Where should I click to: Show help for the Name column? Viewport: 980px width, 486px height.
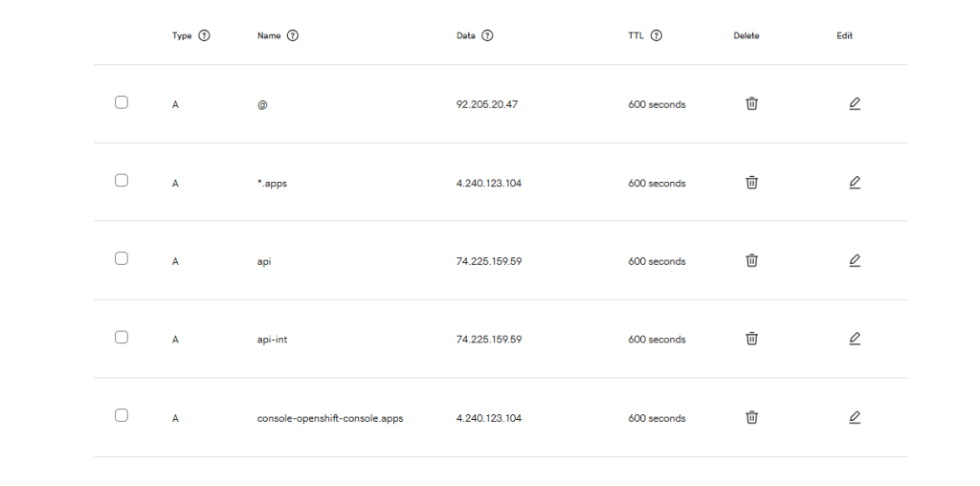point(293,35)
